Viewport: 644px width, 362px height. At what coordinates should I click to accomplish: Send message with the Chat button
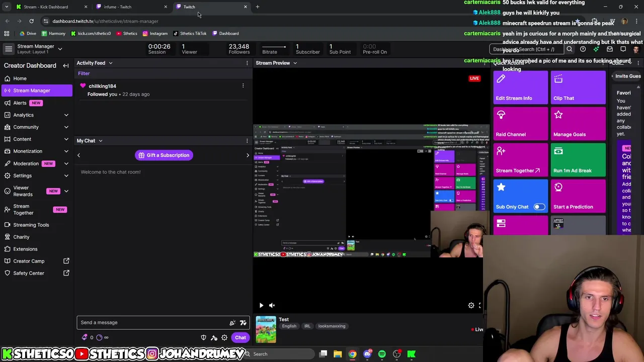click(240, 337)
